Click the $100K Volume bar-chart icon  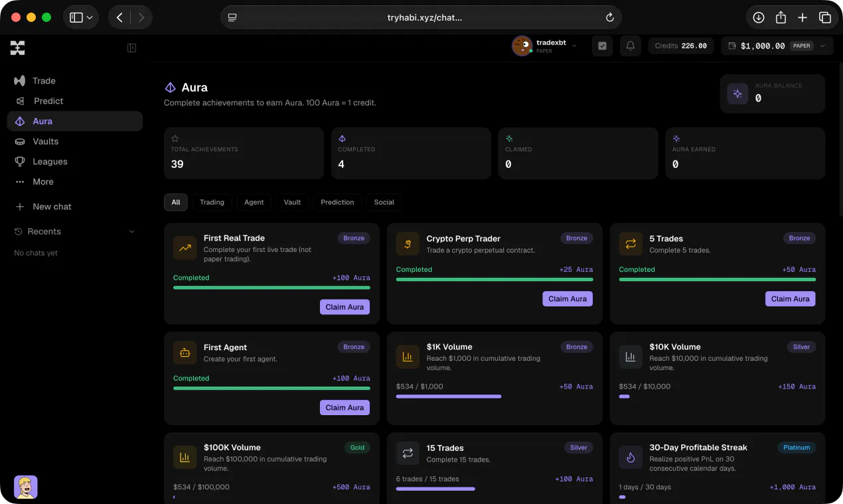[185, 458]
